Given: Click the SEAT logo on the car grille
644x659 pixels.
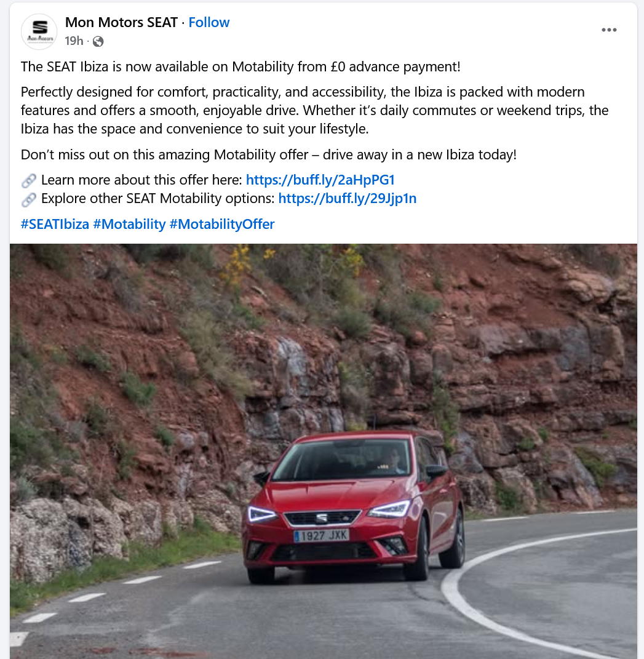Looking at the screenshot, I should (x=321, y=518).
